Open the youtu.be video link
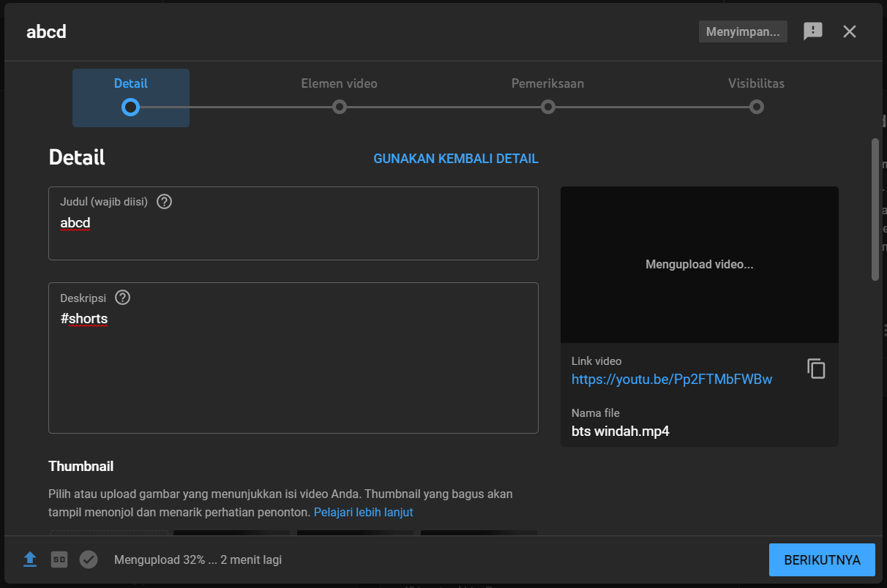Image resolution: width=887 pixels, height=588 pixels. click(x=671, y=379)
